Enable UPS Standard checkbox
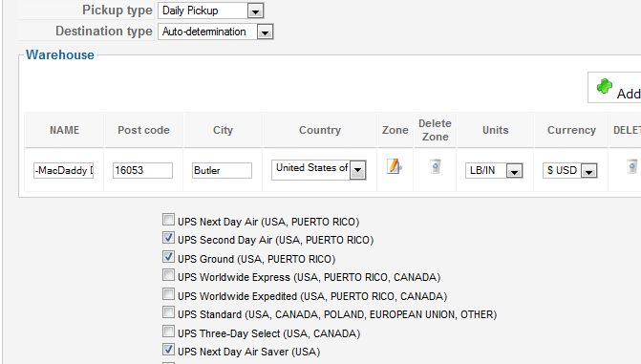Screen dimensions: 641x364 pyautogui.click(x=168, y=312)
